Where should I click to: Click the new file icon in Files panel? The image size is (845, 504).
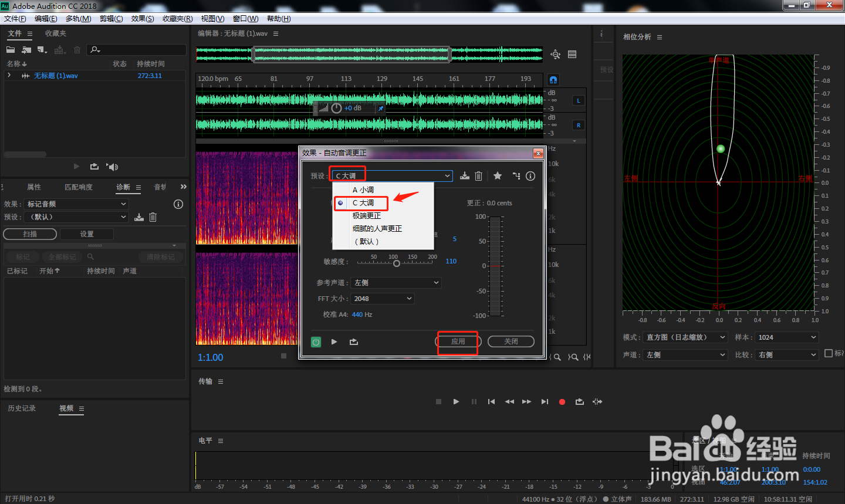(42, 50)
